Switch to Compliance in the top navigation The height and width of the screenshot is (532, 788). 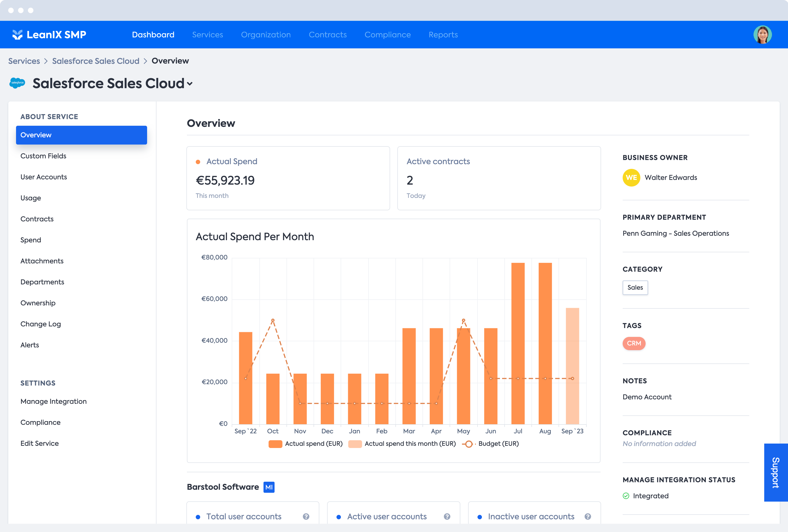[388, 35]
